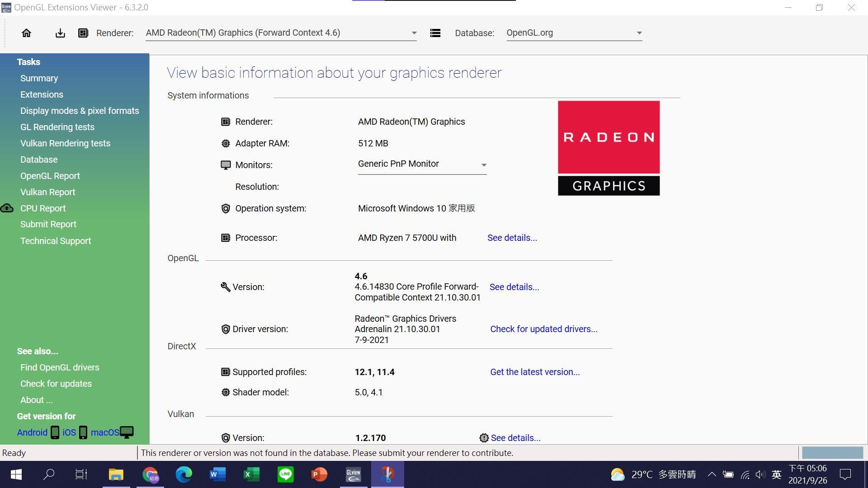Click the chip icon beside Renderer label
This screenshot has width=868, height=488.
(83, 33)
